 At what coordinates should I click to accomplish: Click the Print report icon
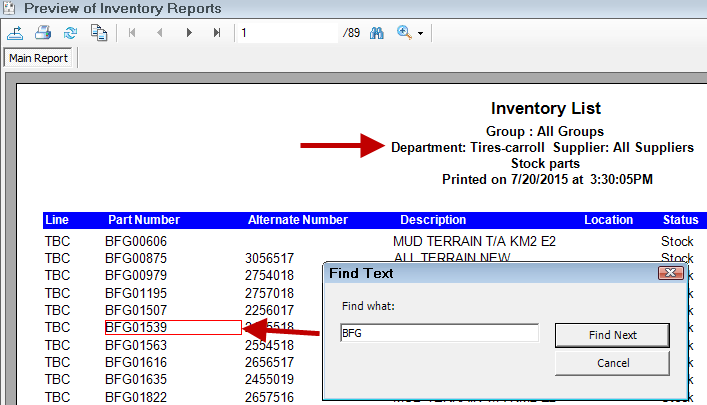(x=43, y=33)
